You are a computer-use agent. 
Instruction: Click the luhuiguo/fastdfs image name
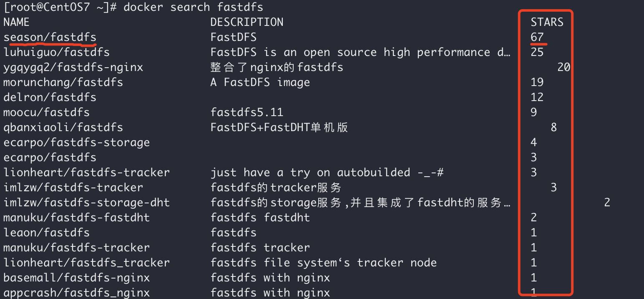57,52
